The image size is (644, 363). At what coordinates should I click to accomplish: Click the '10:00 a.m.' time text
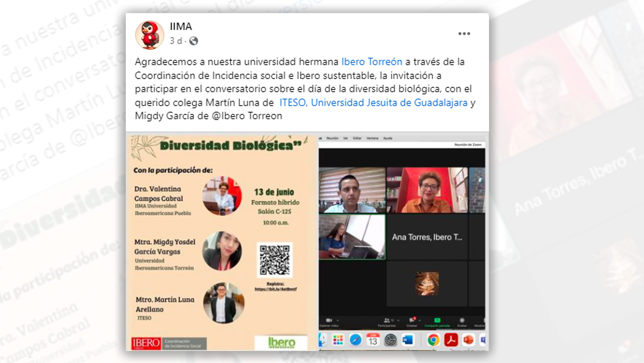pos(276,223)
